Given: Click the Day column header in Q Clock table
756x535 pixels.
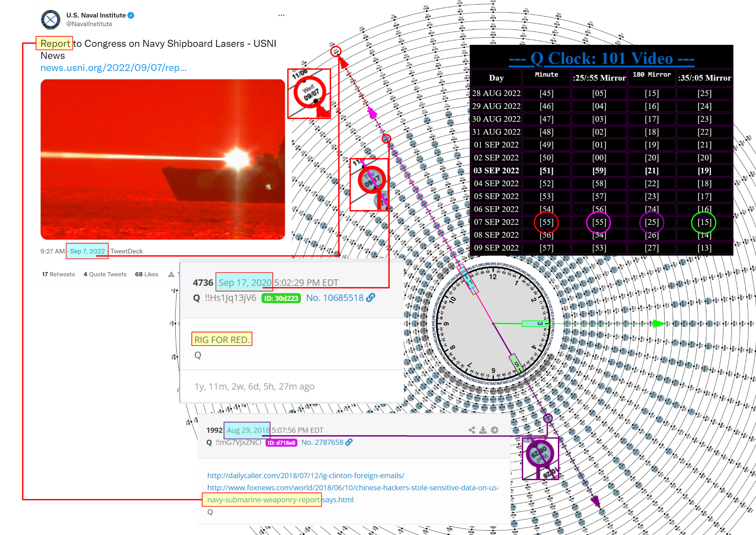Looking at the screenshot, I should 496,78.
